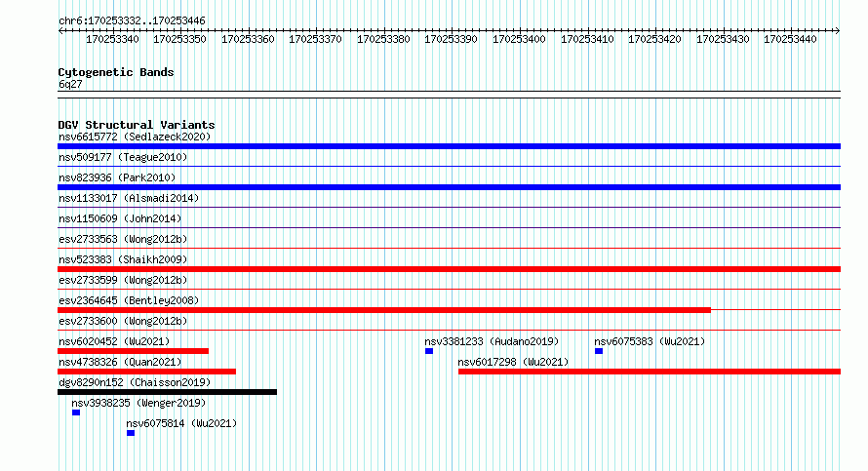Click ruler position 170253370

click(316, 39)
